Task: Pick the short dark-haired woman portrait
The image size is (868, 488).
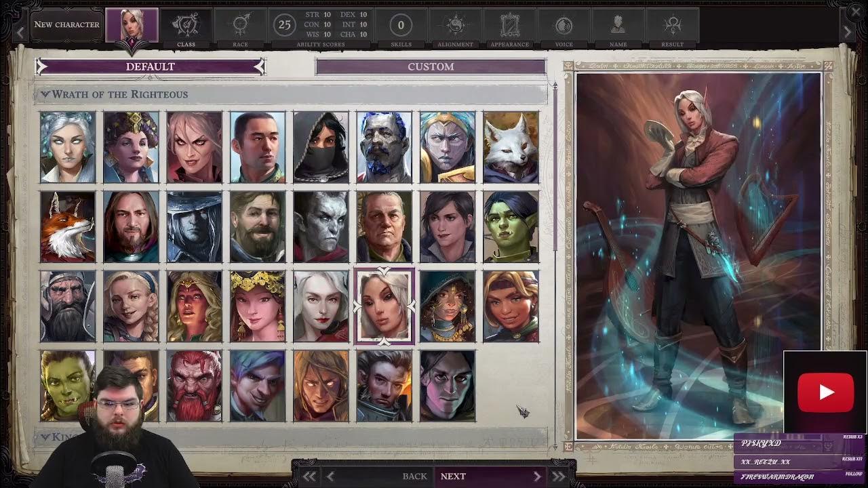Action: click(x=448, y=226)
